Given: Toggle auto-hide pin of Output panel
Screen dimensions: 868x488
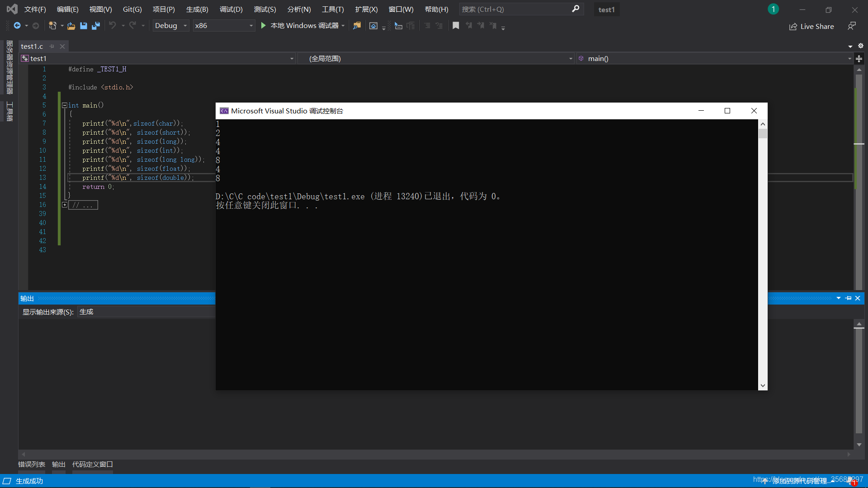Looking at the screenshot, I should coord(848,298).
